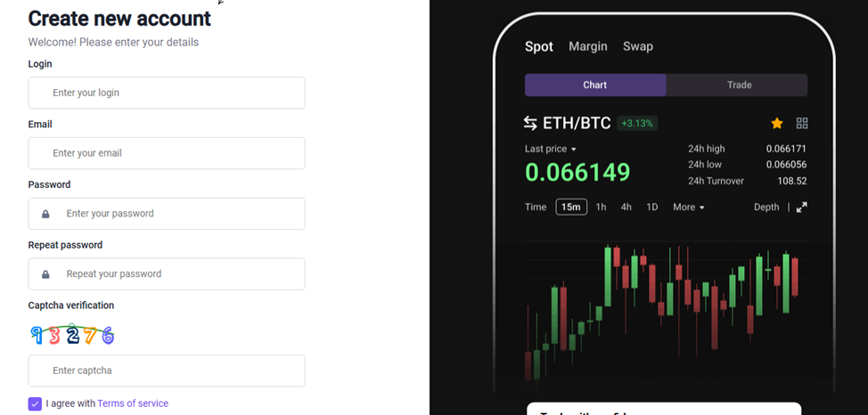Click the Enter your login field

pos(167,93)
